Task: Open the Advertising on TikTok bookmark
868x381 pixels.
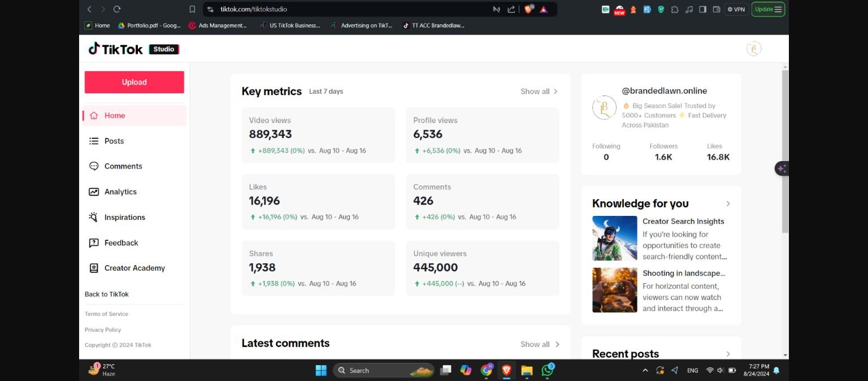Action: point(362,25)
